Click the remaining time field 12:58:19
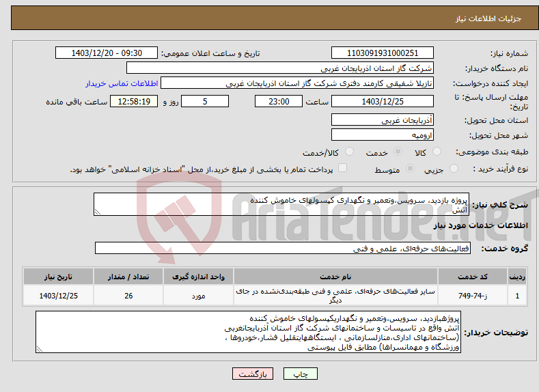Viewport: 539px width, 392px height. [134, 101]
